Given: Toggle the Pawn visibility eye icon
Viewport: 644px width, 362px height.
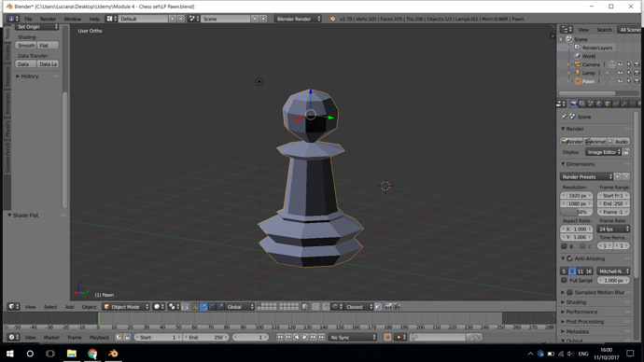Looking at the screenshot, I should point(620,81).
